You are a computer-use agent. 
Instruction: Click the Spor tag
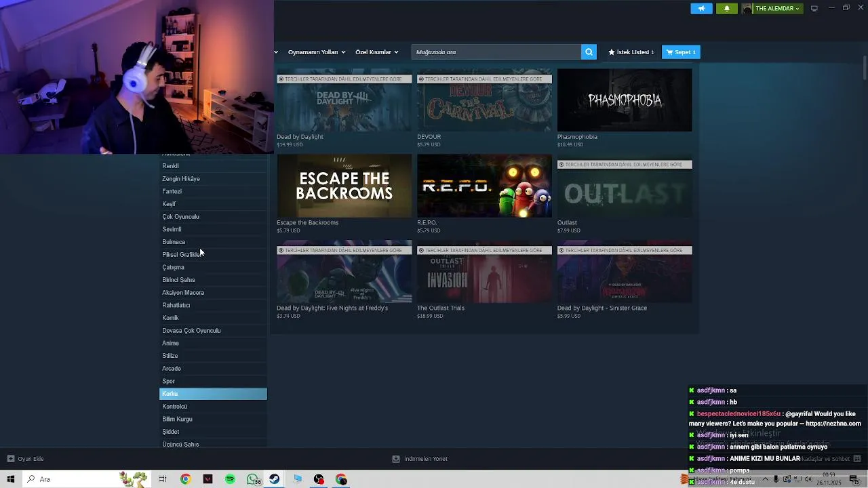coord(213,381)
